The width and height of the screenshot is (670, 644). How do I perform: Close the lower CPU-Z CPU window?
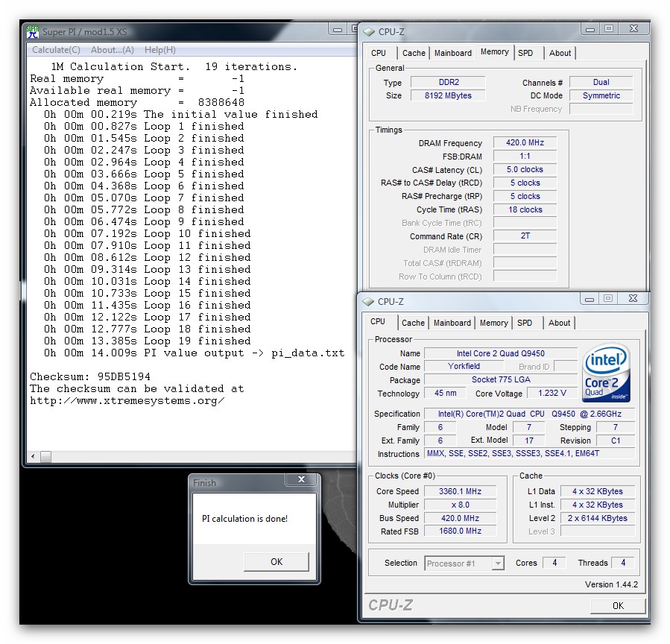pos(633,298)
